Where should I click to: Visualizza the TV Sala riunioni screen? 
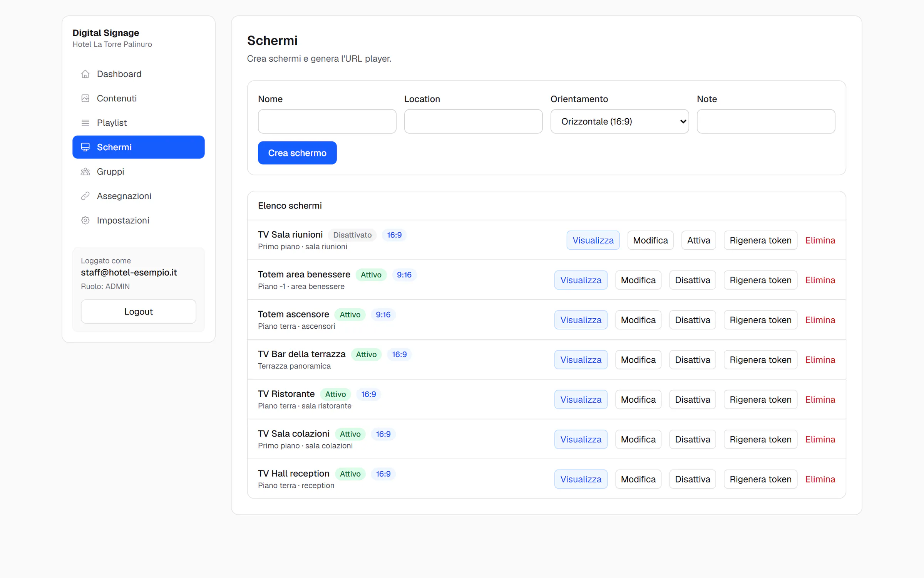pyautogui.click(x=593, y=240)
